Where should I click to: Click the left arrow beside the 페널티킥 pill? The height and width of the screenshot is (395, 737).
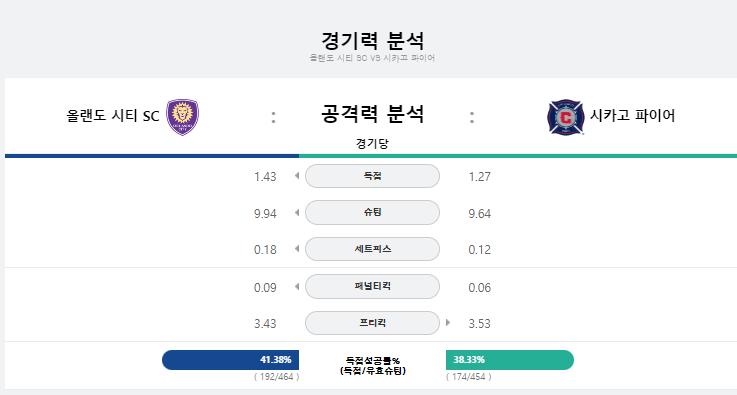pyautogui.click(x=297, y=286)
